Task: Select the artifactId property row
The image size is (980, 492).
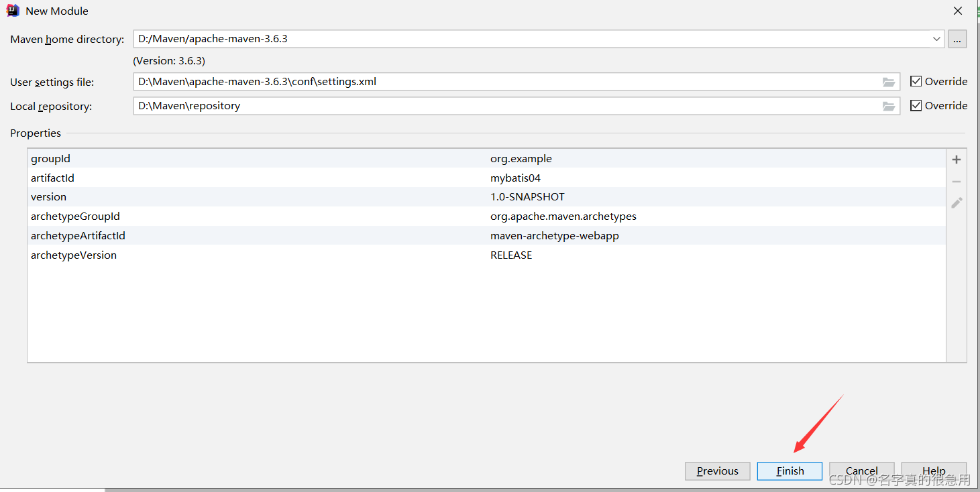Action: (x=486, y=178)
